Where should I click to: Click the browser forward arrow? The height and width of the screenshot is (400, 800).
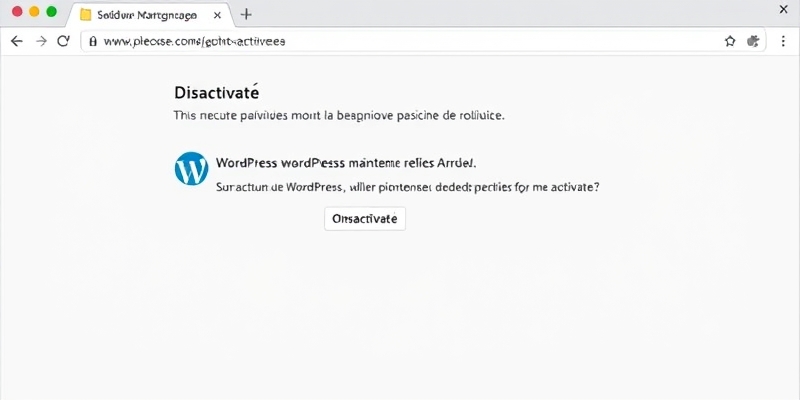pos(41,41)
